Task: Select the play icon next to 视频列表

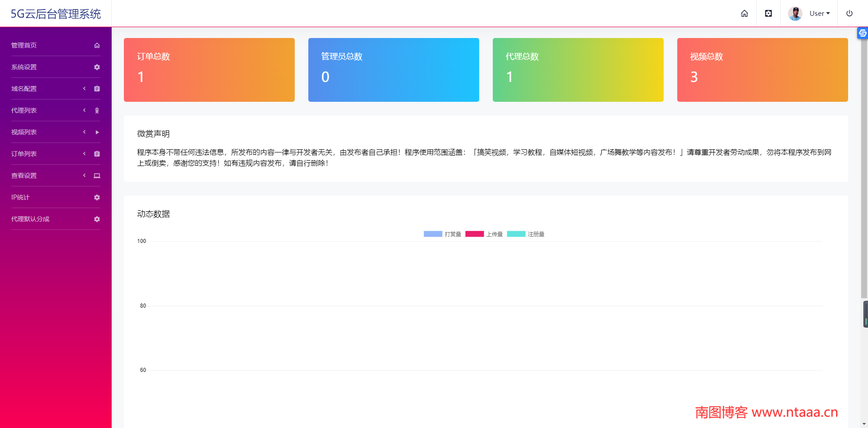Action: [x=97, y=132]
